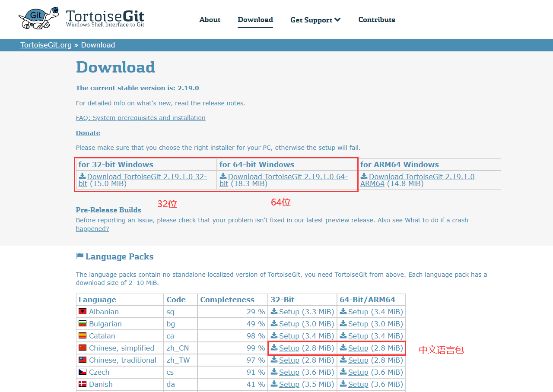Click the TortoiseGit.org breadcrumb link

coord(46,45)
